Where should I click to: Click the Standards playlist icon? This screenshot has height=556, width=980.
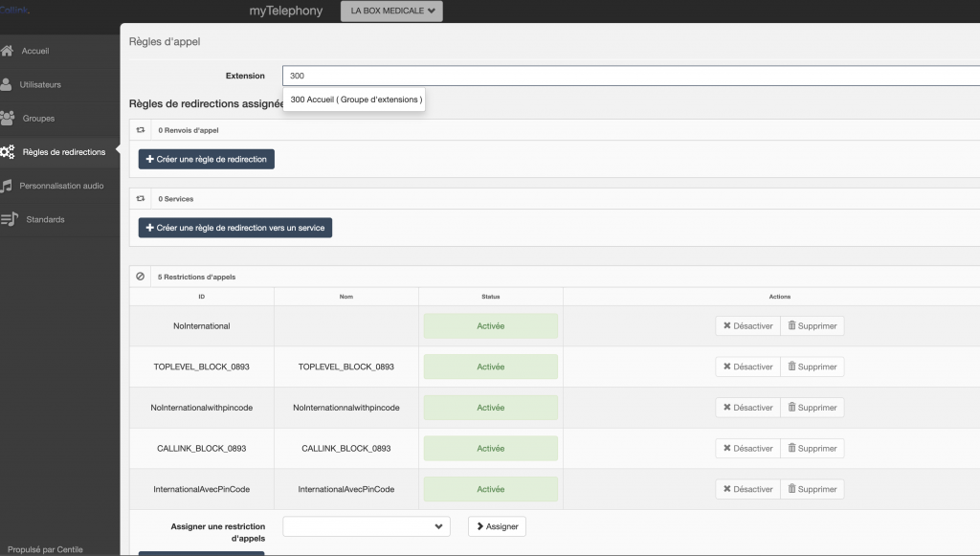click(10, 219)
